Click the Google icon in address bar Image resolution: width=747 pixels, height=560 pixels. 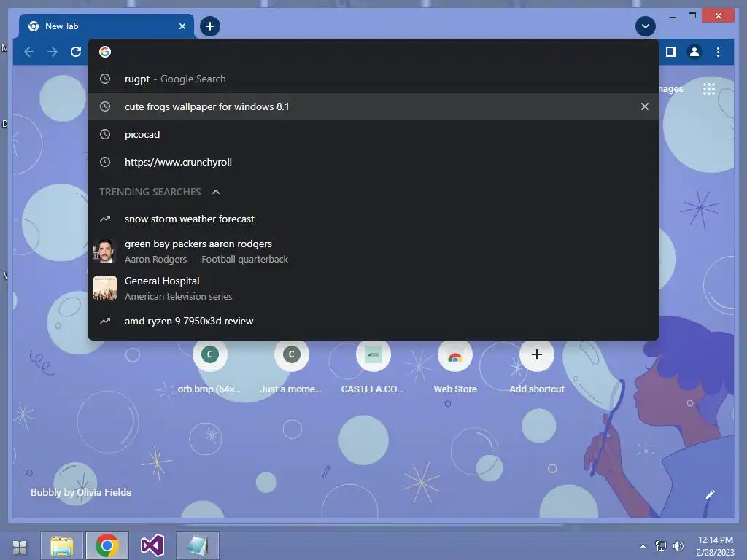point(105,52)
